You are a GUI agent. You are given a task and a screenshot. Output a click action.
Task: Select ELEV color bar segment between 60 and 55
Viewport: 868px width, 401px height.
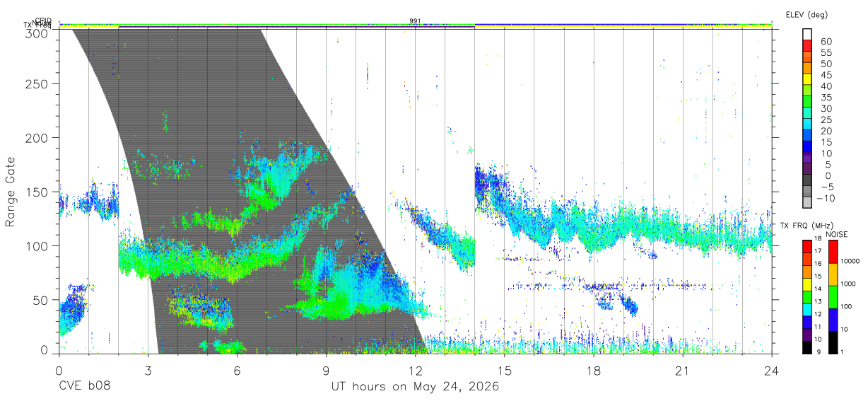coord(807,46)
